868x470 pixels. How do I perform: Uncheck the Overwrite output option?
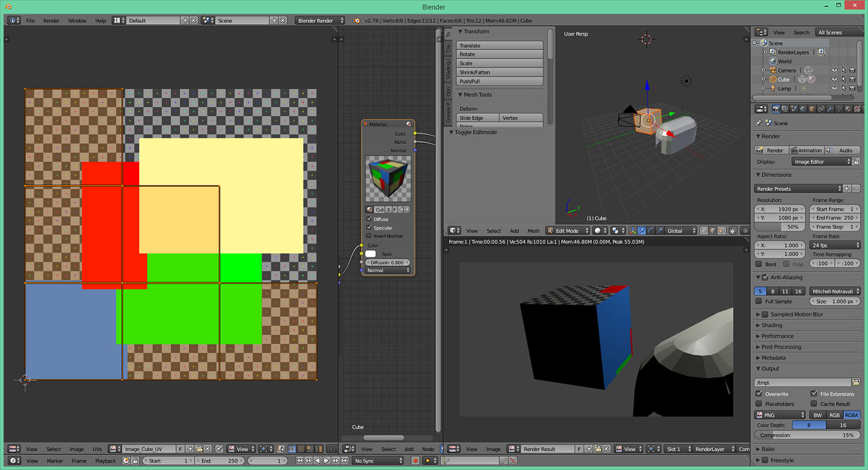pyautogui.click(x=759, y=394)
